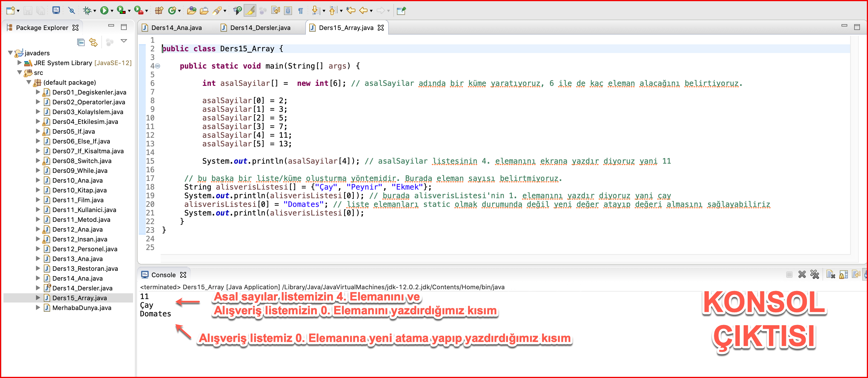Viewport: 868px width, 378px height.
Task: Click the New Java Class icon
Action: pyautogui.click(x=172, y=10)
